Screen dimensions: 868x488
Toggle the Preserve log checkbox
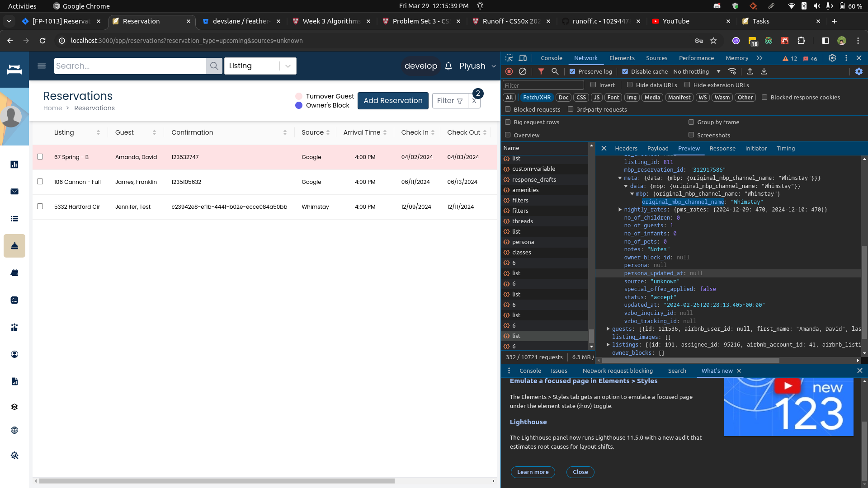(x=572, y=71)
